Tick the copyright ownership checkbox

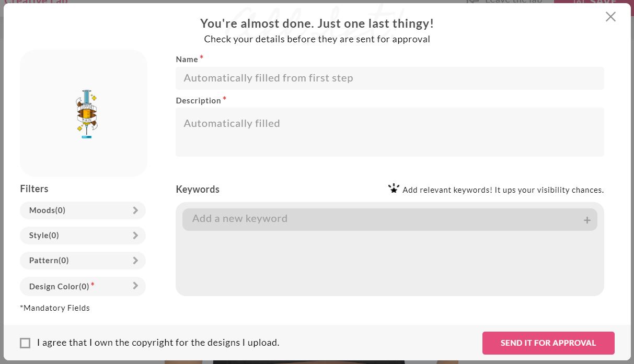point(25,343)
